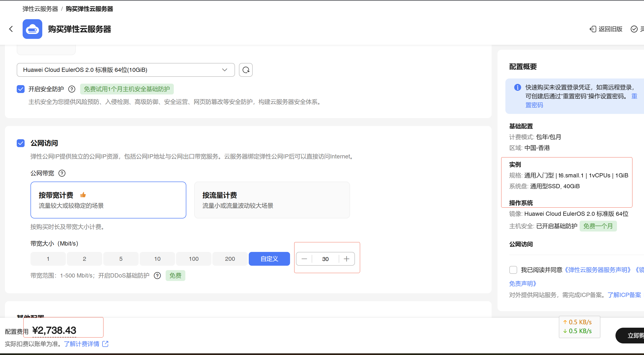Viewport: 644px width, 355px height.
Task: Click the 系统盘 通用型SSD, 40GiB line
Action: (544, 186)
